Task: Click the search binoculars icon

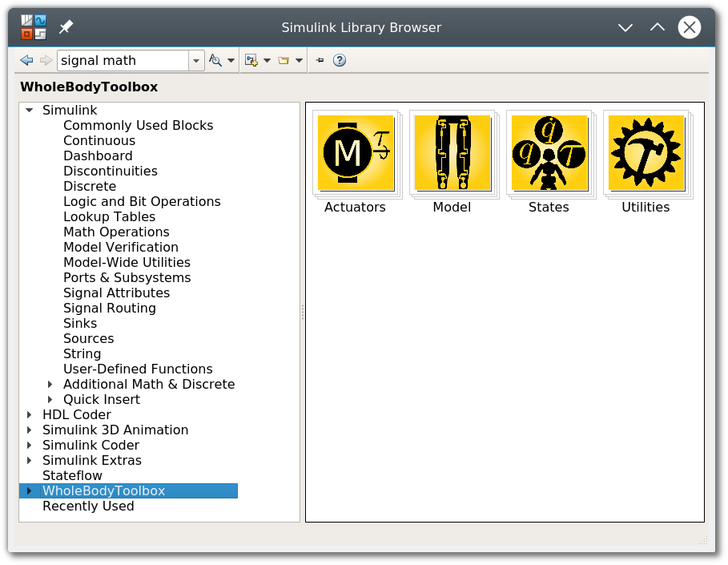Action: [x=215, y=60]
